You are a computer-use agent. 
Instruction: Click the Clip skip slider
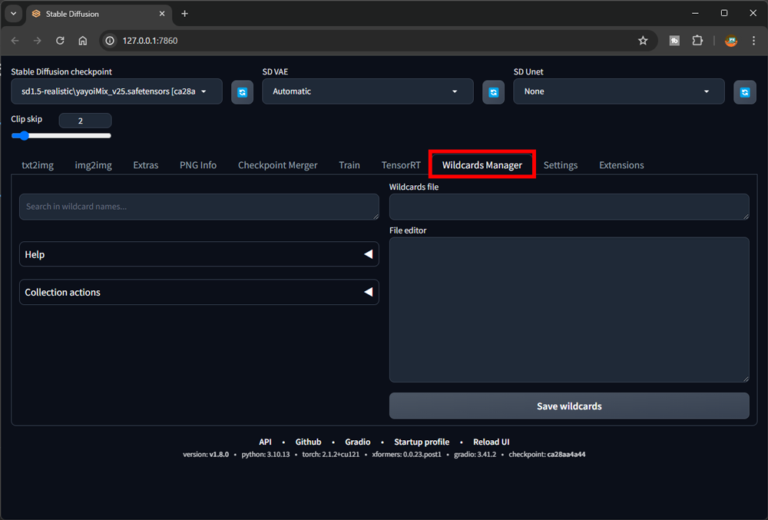click(x=61, y=135)
